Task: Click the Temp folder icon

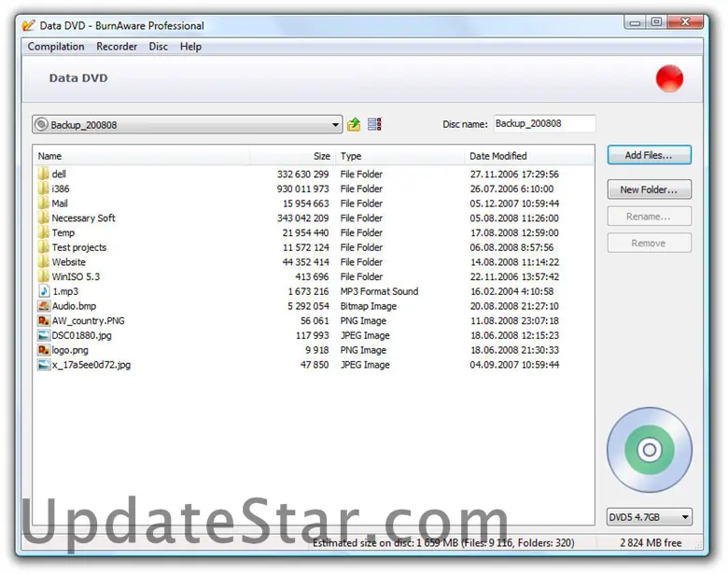Action: tap(43, 232)
